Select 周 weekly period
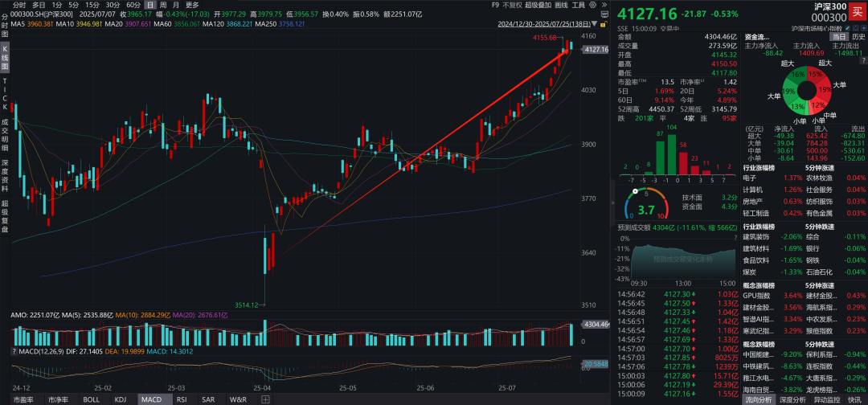Image resolution: width=868 pixels, height=405 pixels. click(x=163, y=5)
